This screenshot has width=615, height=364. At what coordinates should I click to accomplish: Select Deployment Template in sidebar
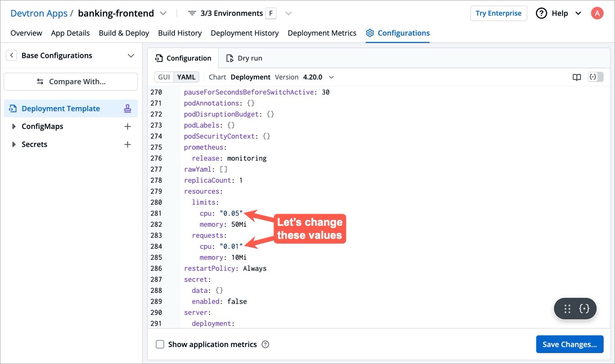[x=61, y=108]
